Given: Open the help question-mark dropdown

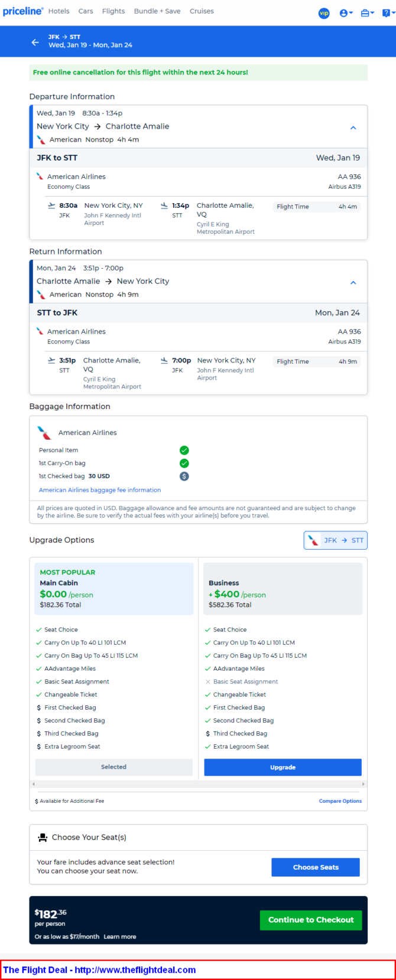Looking at the screenshot, I should coord(388,13).
